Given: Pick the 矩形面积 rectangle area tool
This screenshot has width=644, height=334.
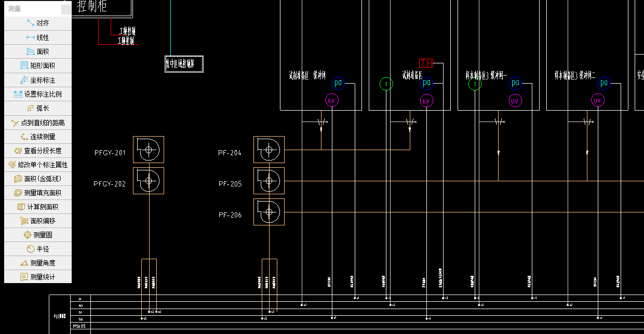Looking at the screenshot, I should coord(37,65).
